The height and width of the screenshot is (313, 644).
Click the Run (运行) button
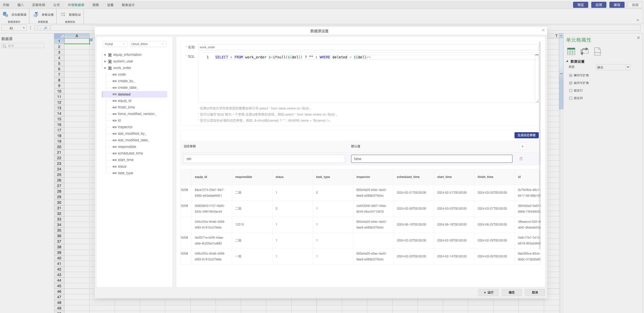point(488,293)
